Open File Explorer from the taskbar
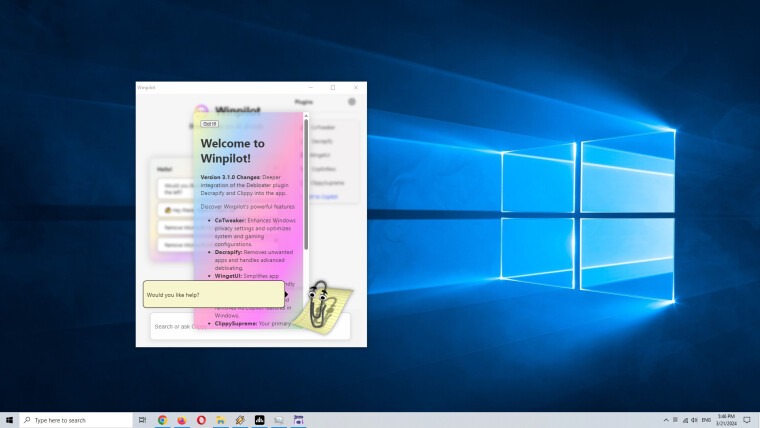 pyautogui.click(x=221, y=420)
